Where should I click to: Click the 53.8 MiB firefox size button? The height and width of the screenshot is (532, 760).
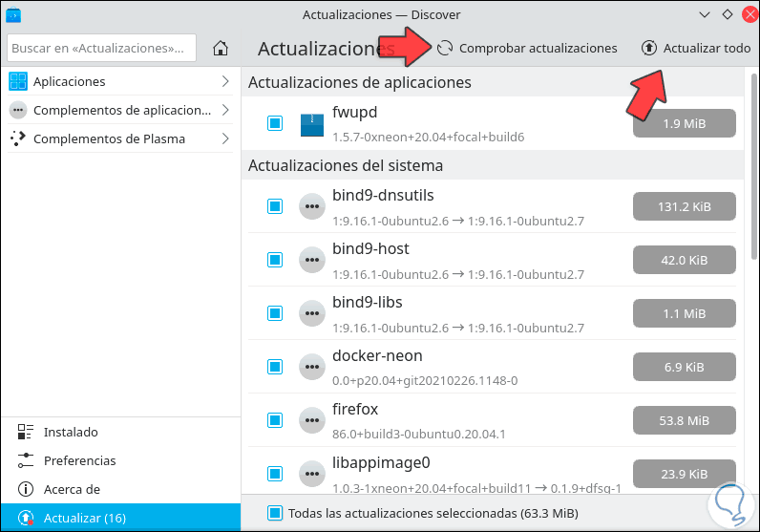(x=684, y=420)
